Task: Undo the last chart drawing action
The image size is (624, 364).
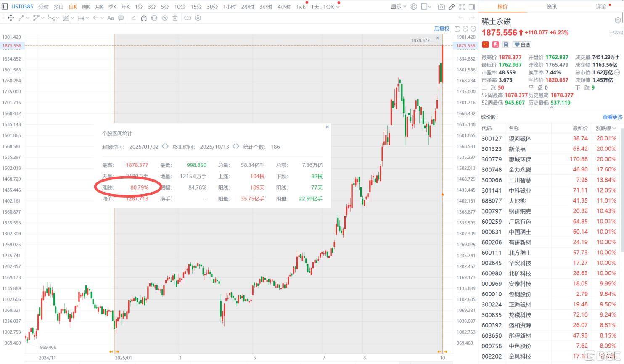Action: click(461, 18)
